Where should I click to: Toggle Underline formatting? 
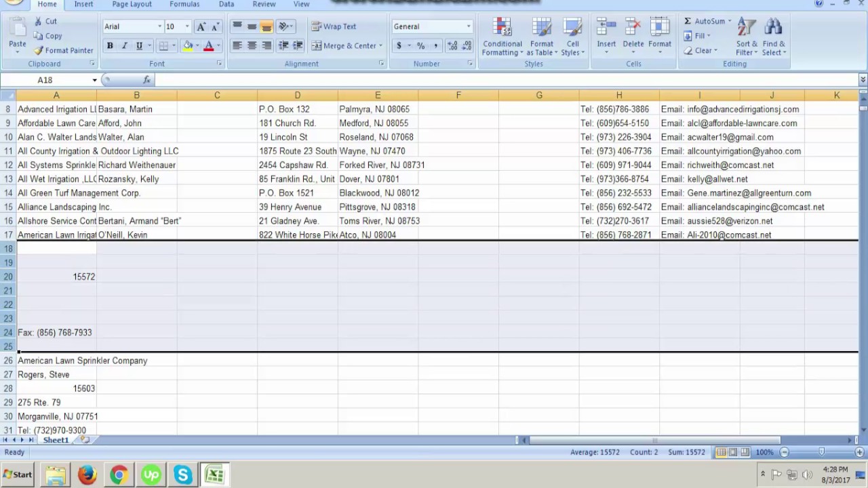[x=139, y=45]
